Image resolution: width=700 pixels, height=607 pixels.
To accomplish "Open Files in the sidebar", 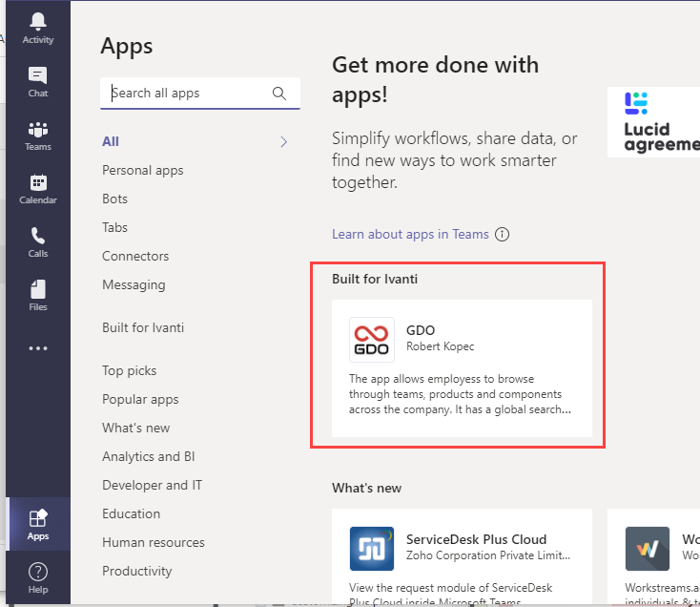I will click(38, 290).
